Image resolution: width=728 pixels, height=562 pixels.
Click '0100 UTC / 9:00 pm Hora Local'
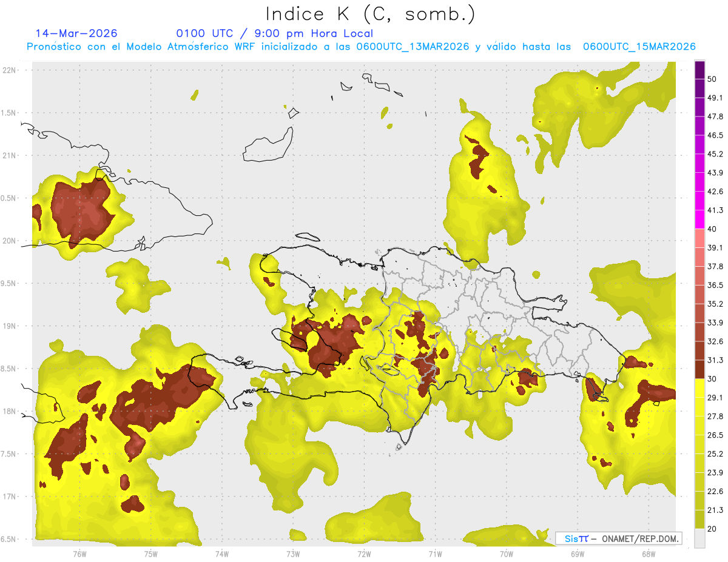click(275, 33)
